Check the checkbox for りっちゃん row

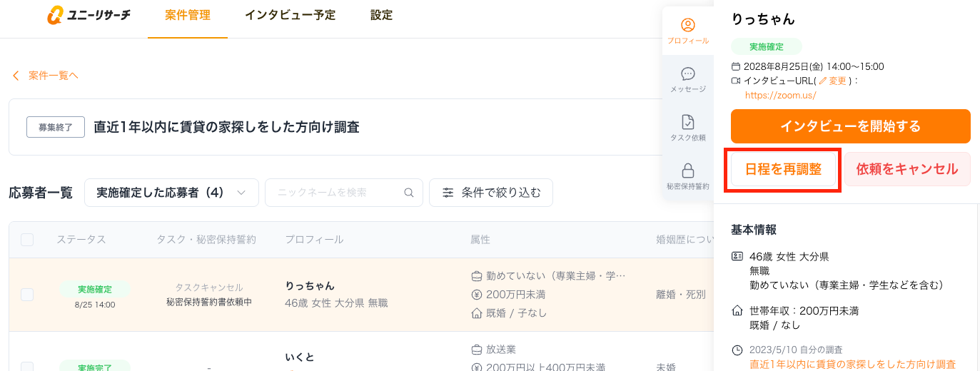(x=27, y=295)
